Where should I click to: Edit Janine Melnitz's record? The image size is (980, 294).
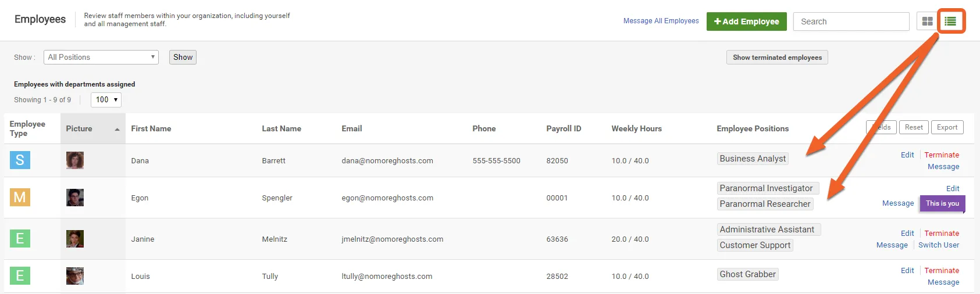pos(907,233)
